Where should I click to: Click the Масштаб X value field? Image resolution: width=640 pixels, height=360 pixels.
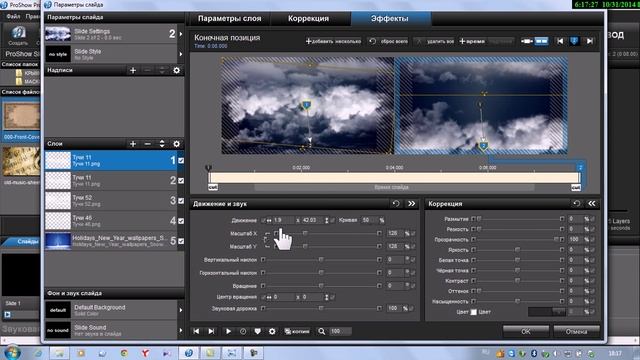[x=394, y=233]
